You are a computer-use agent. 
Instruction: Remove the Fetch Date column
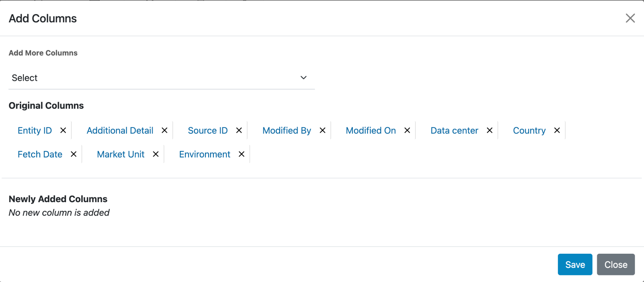point(74,154)
